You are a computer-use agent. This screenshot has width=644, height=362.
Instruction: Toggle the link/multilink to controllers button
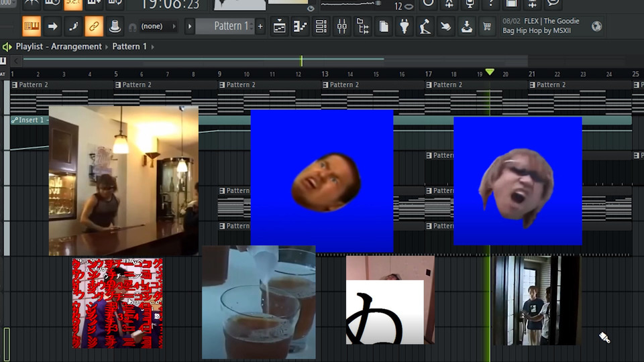coord(94,27)
